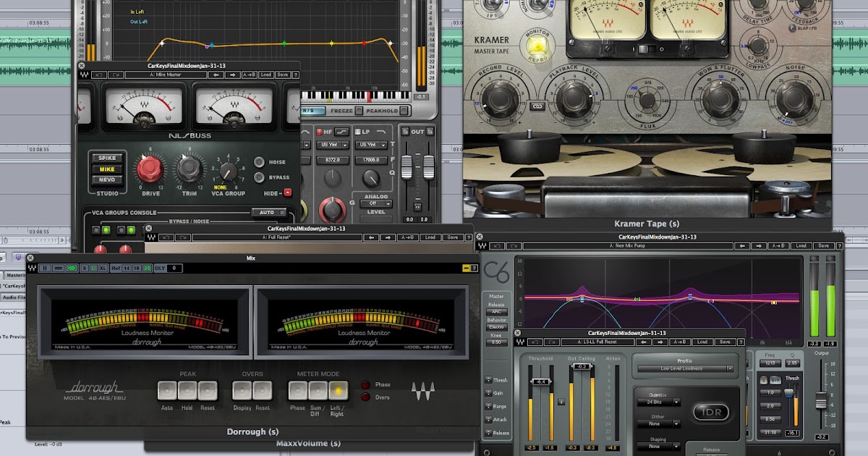Click the red Hide arrow on NLS Buss
This screenshot has width=868, height=456.
click(x=287, y=193)
